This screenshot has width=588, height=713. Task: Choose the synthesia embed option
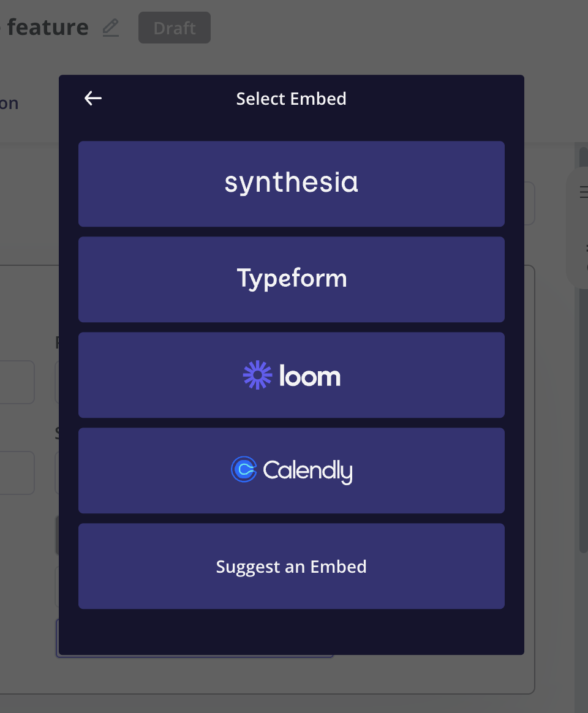pyautogui.click(x=292, y=184)
